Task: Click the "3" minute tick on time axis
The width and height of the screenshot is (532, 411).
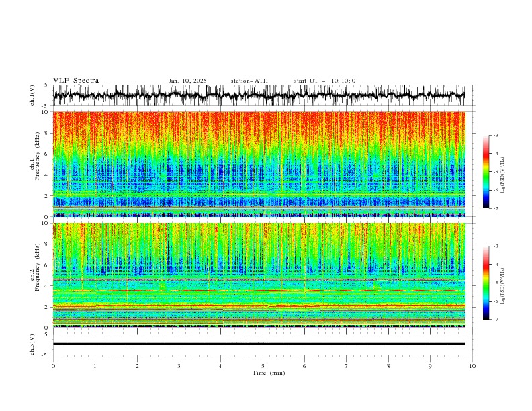Action: click(x=179, y=366)
